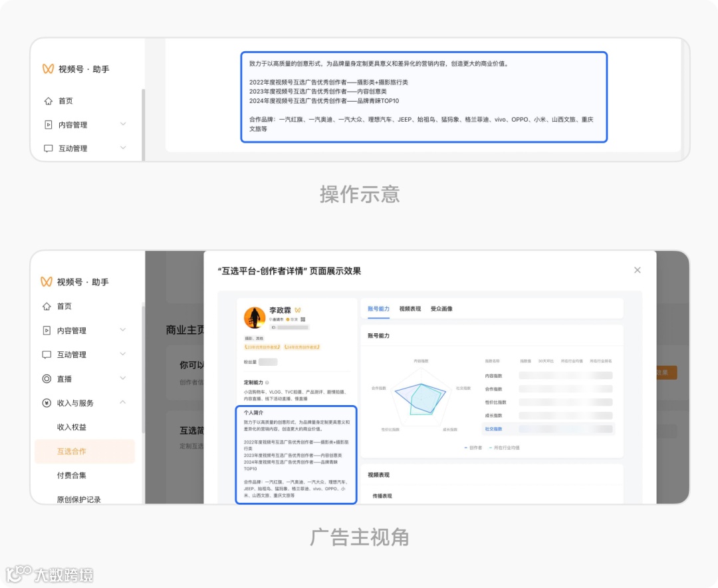Viewport: 718px width, 588px height.
Task: Select 内容指数 table row
Action: click(x=548, y=376)
